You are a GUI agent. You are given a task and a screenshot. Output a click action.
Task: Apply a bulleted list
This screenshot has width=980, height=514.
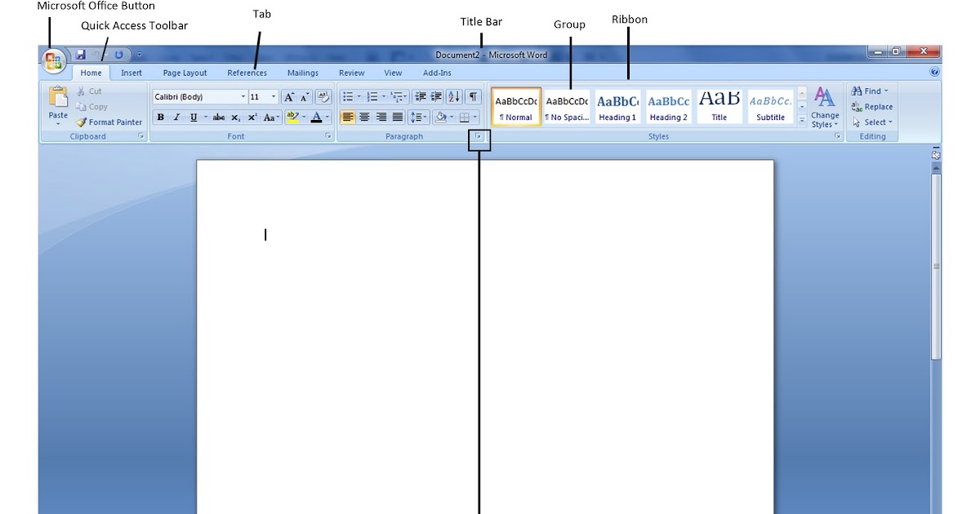[347, 96]
